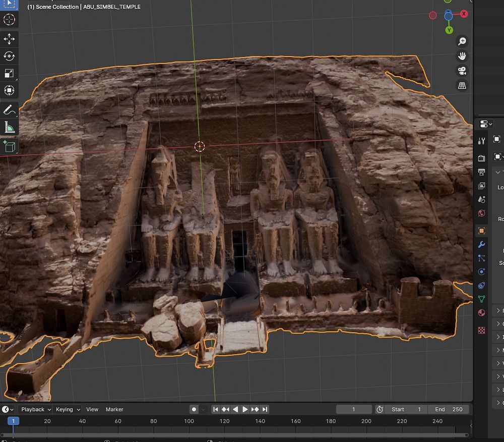
Task: Pick the Scale tool
Action: (x=9, y=73)
